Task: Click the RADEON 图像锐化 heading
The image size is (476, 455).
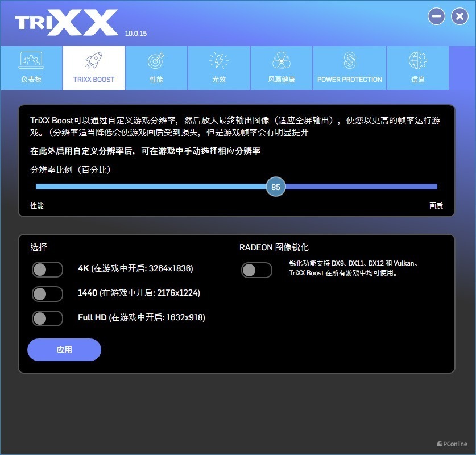Action: pyautogui.click(x=274, y=247)
